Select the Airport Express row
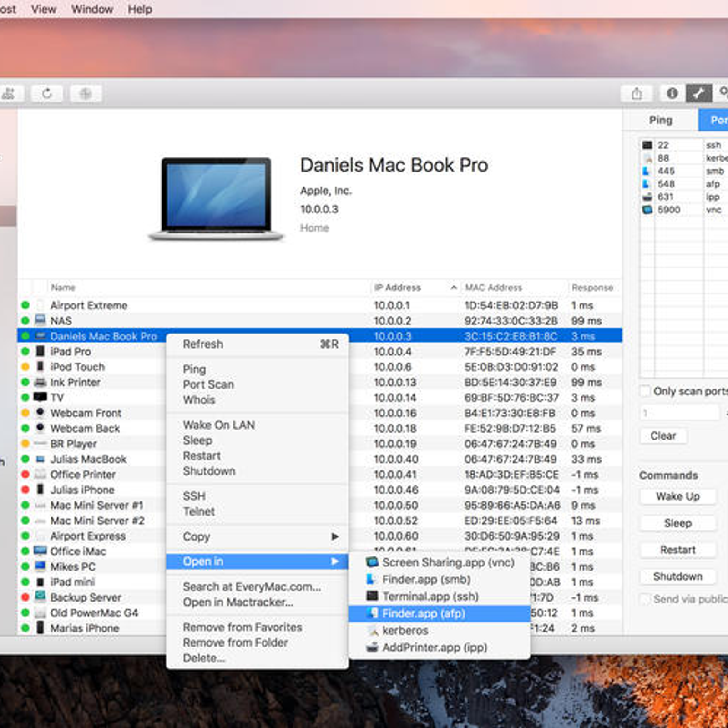The width and height of the screenshot is (728, 728). [319, 536]
